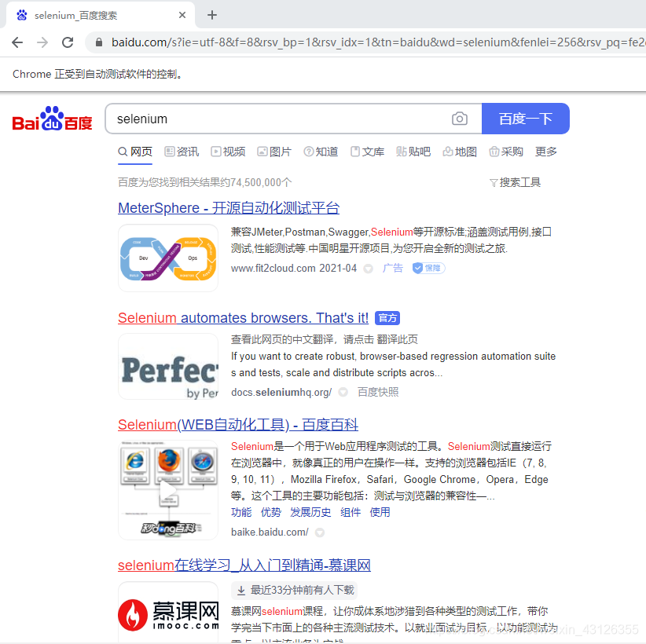Reload the page with refresh icon
The width and height of the screenshot is (646, 644).
click(x=68, y=42)
